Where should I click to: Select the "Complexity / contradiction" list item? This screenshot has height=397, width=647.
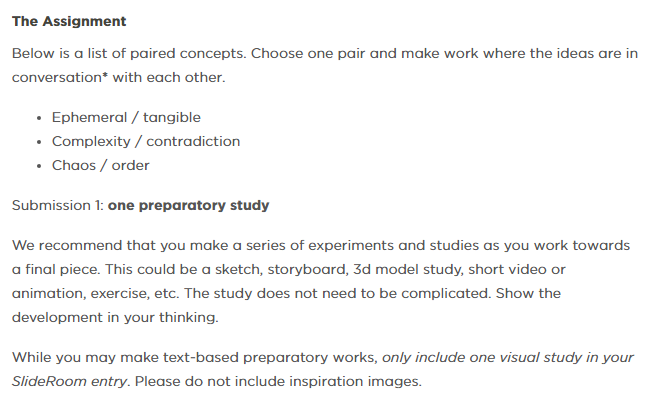coord(146,142)
